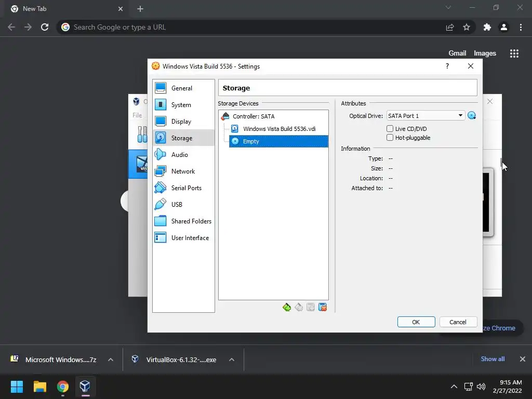Click the Chrome taskbar icon
The height and width of the screenshot is (399, 532).
point(62,387)
